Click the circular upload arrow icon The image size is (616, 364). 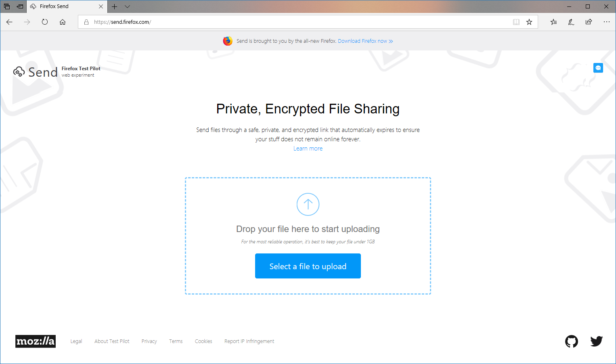tap(308, 204)
